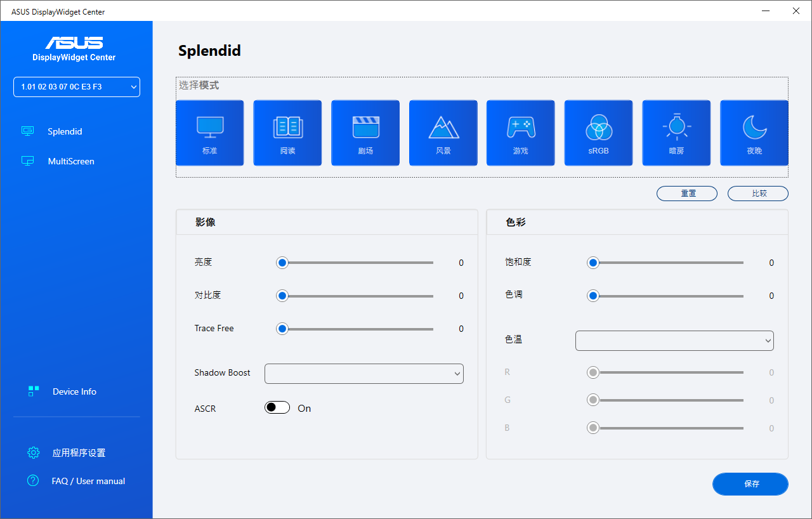Screen dimensions: 812x519
Task: Toggle the ASCR switch
Action: click(x=277, y=408)
